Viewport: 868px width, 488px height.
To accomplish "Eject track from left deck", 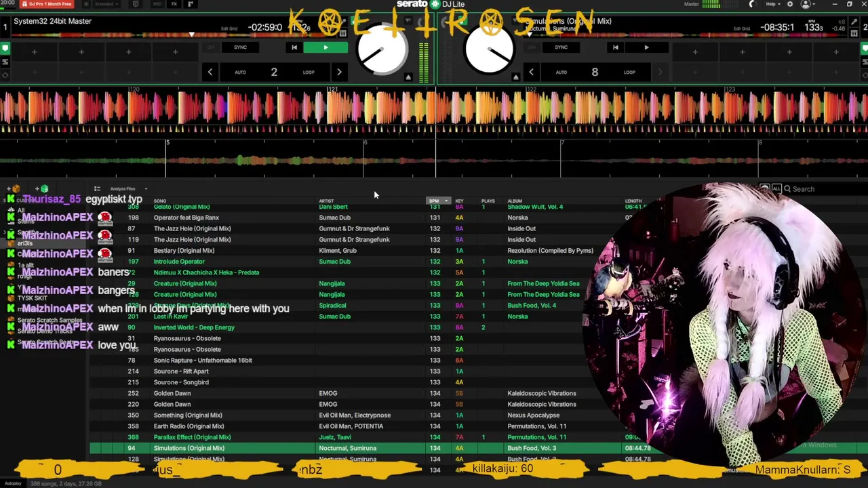I will (x=408, y=77).
